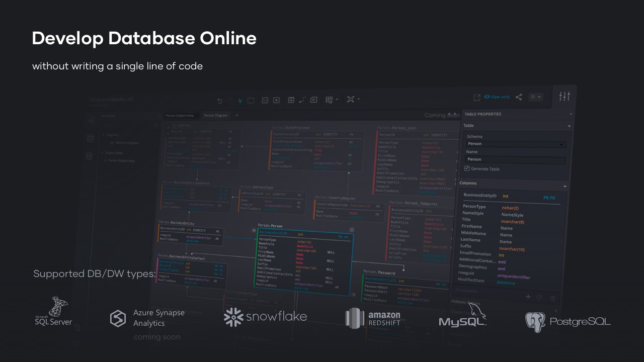This screenshot has height=362, width=644.
Task: Add a new diagram tab with plus
Action: [x=237, y=115]
